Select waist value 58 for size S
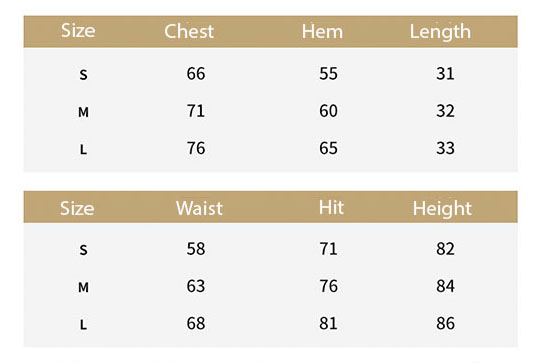This screenshot has width=538, height=363. (196, 249)
